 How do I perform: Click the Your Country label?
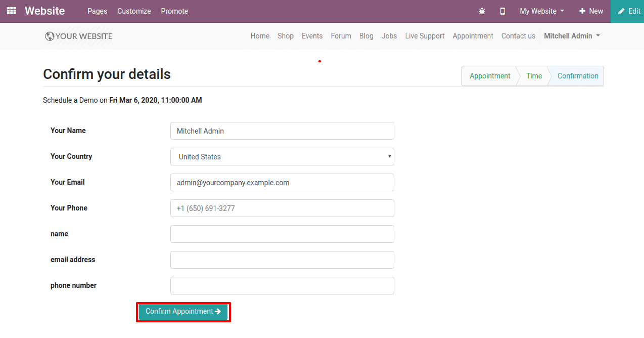[71, 156]
